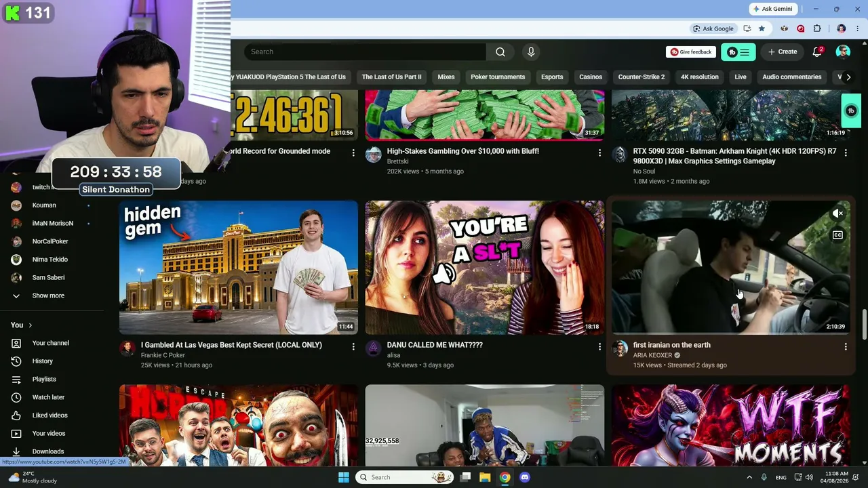Click the Chrome taskbar icon
This screenshot has height=488, width=868.
coord(505,477)
